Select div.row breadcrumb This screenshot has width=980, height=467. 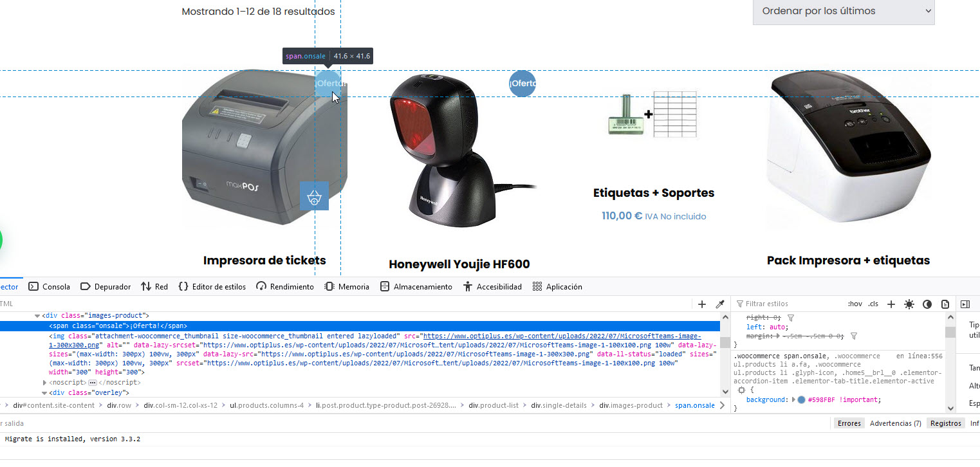point(119,405)
